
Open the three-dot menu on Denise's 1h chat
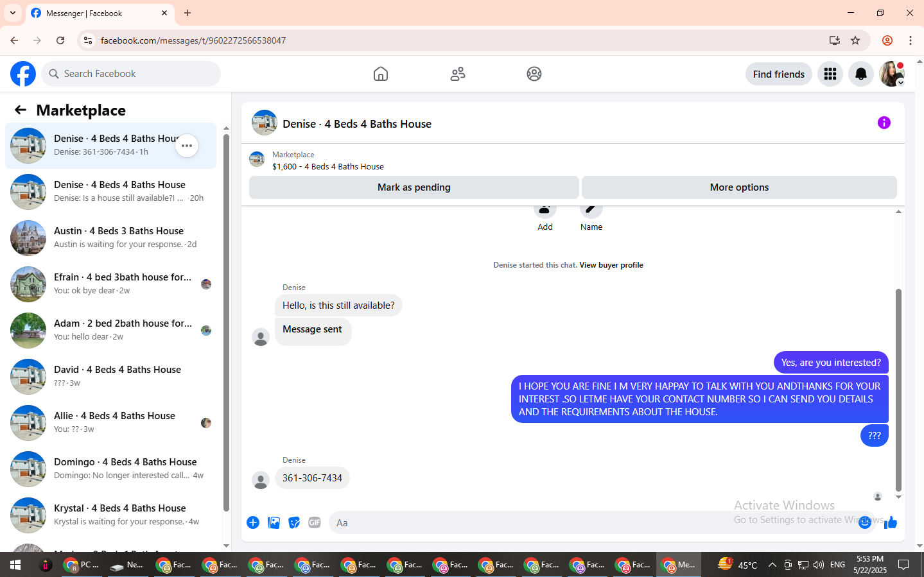coord(187,146)
